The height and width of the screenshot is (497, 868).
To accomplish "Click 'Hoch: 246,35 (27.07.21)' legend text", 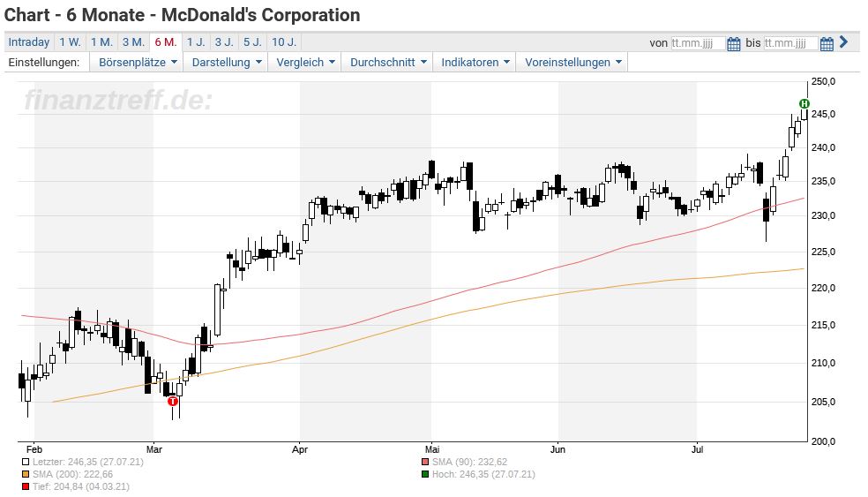I will 483,474.
